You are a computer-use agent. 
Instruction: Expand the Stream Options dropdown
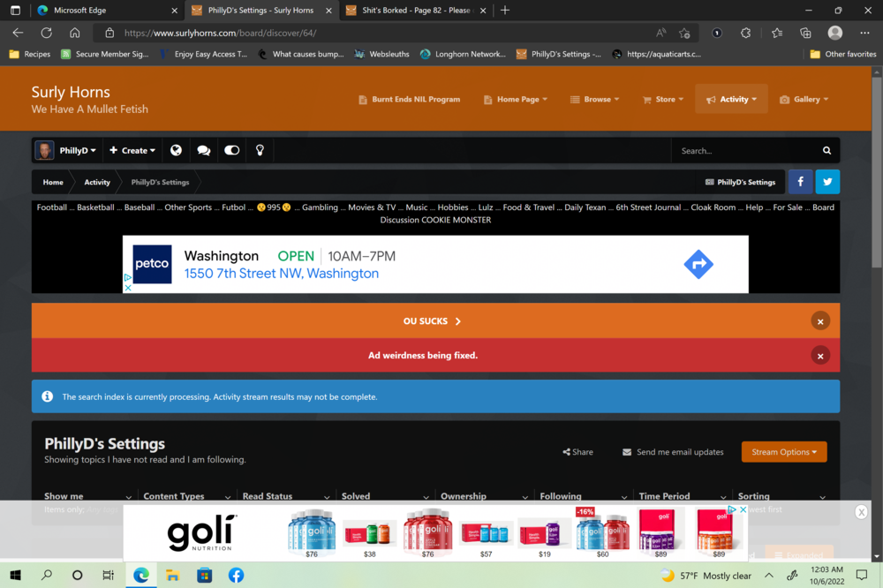pyautogui.click(x=783, y=452)
